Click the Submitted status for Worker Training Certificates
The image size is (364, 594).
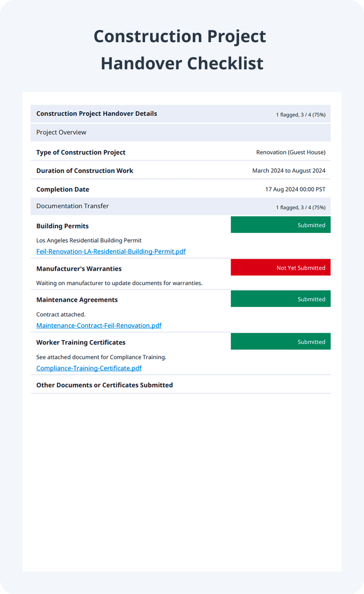(280, 342)
